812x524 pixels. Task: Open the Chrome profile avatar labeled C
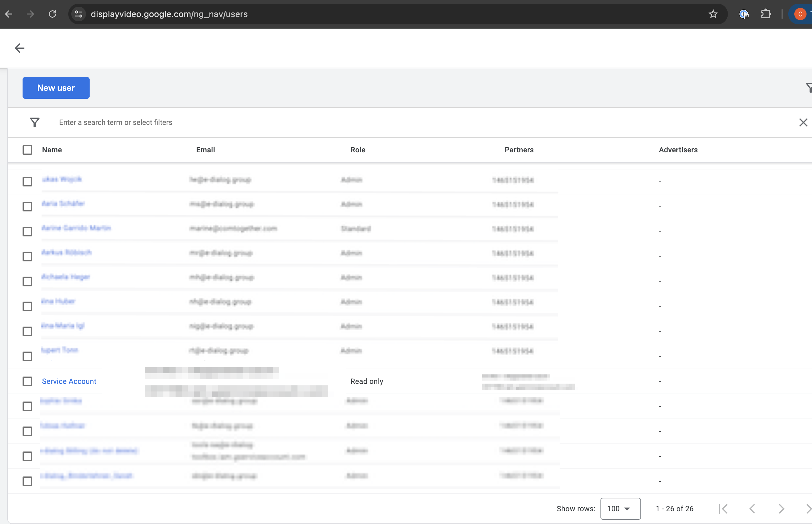pos(800,14)
